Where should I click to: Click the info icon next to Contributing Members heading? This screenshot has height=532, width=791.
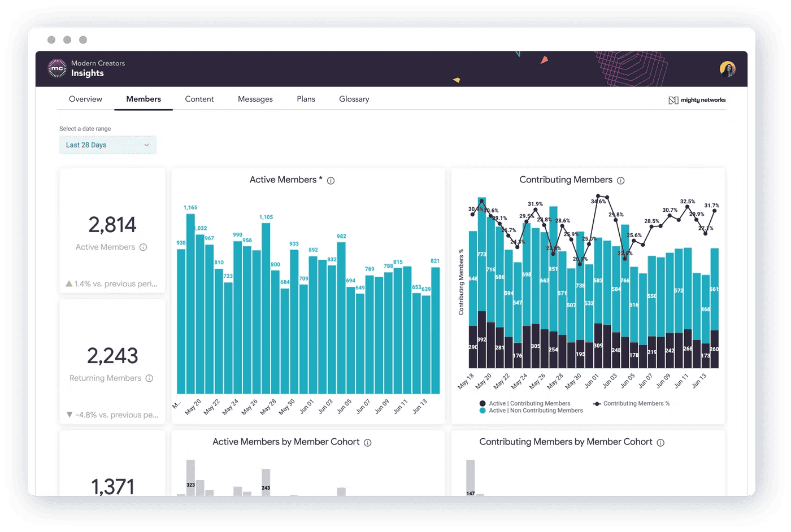pos(621,180)
